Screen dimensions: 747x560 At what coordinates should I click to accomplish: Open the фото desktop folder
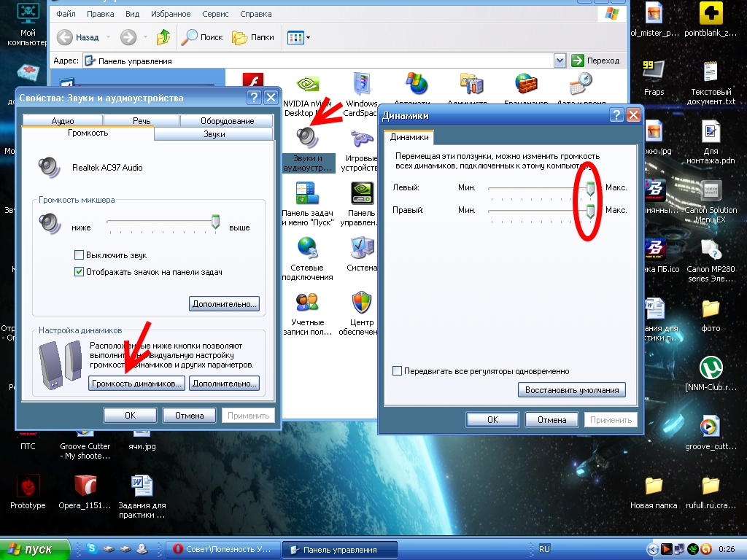click(711, 316)
